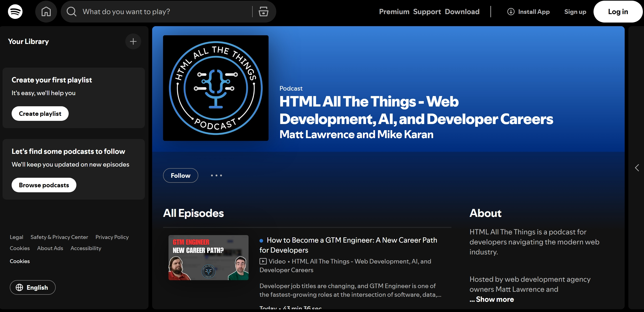The image size is (644, 312).
Task: Click Browse podcasts button
Action: pos(44,185)
